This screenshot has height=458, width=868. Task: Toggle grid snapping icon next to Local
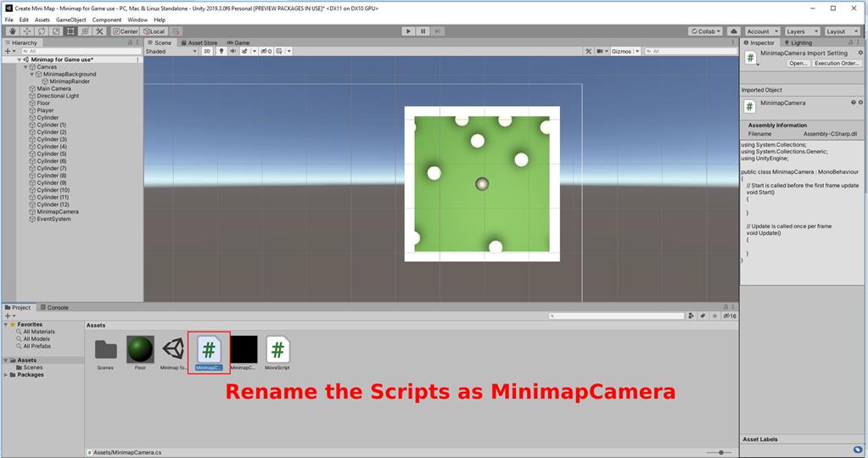point(176,31)
